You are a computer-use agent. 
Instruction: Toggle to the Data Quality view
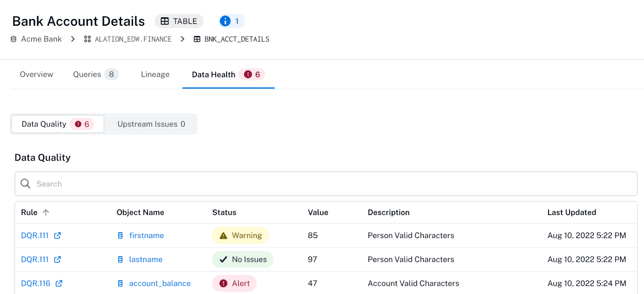[57, 124]
